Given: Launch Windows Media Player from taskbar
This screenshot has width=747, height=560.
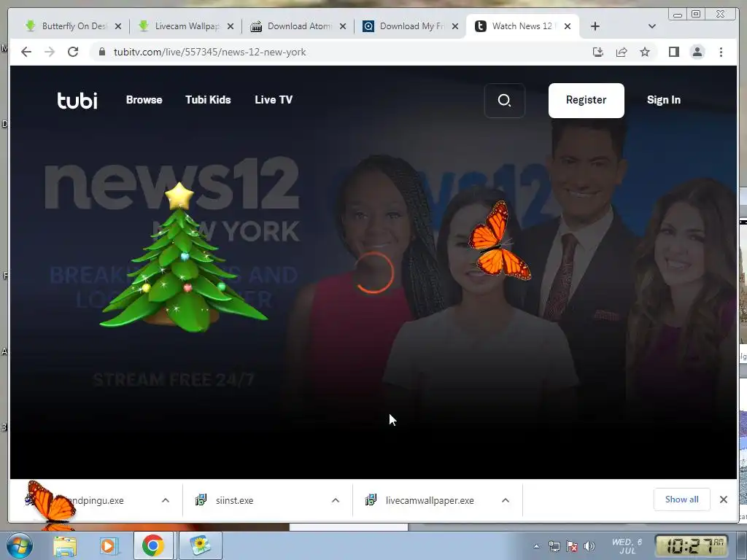Looking at the screenshot, I should (109, 546).
